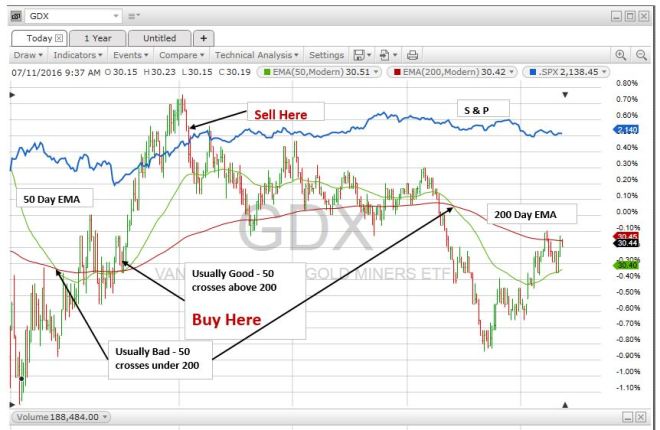Click the blue .SPX color swatch

coord(532,72)
